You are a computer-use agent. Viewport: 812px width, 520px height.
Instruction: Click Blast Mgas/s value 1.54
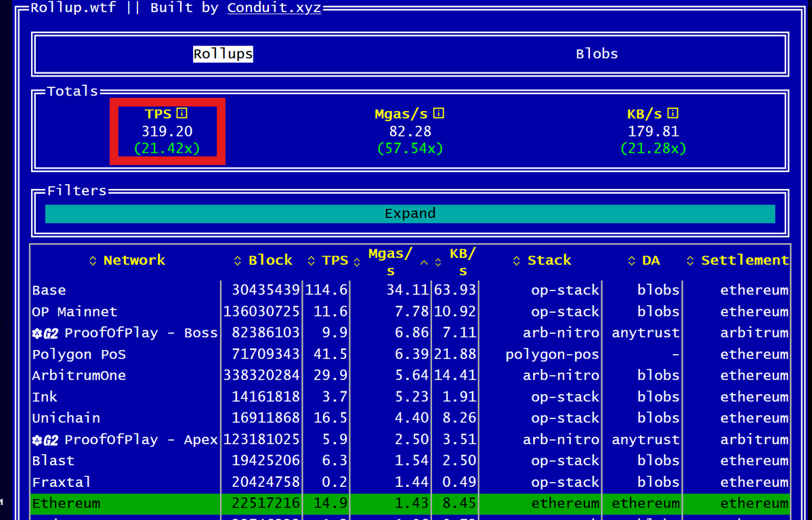coord(412,460)
